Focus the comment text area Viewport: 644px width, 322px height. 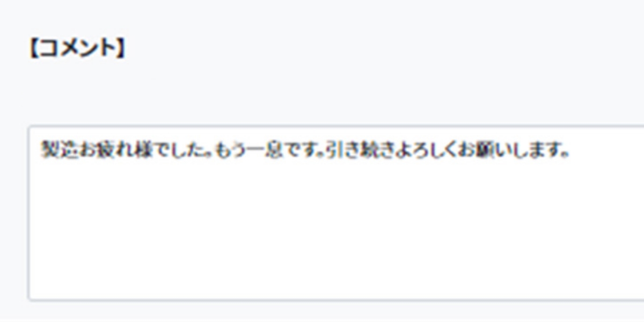(336, 213)
